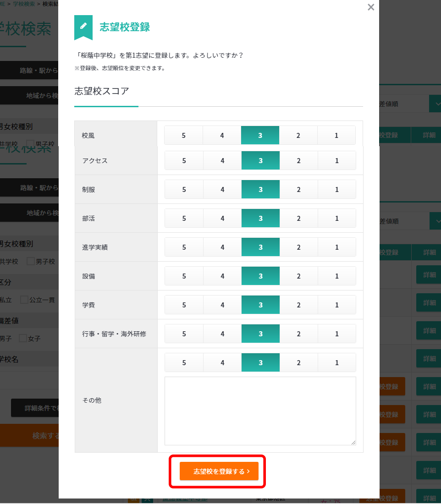
Task: Open the 詳細条件で検索 button
Action: (x=34, y=408)
